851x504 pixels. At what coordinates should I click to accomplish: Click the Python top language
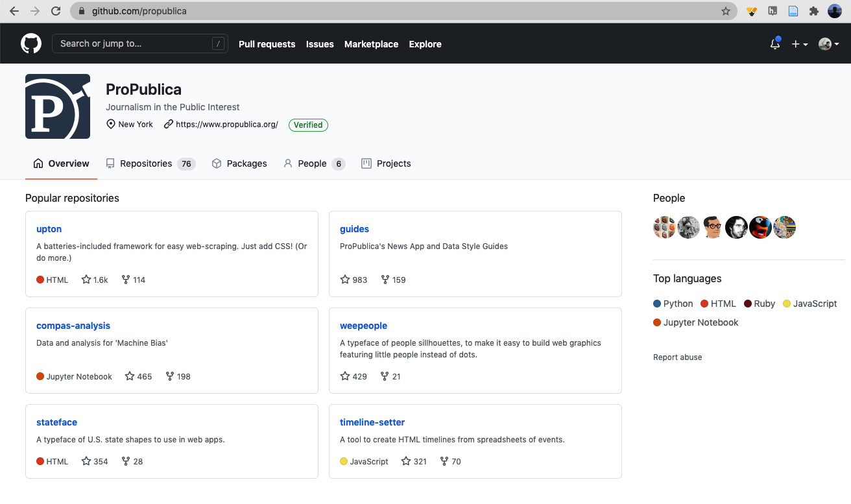(673, 304)
